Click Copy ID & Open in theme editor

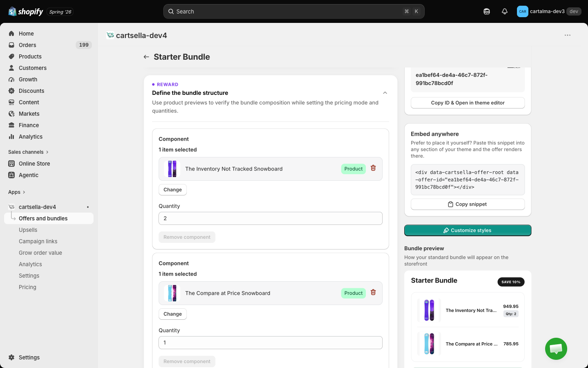tap(468, 103)
